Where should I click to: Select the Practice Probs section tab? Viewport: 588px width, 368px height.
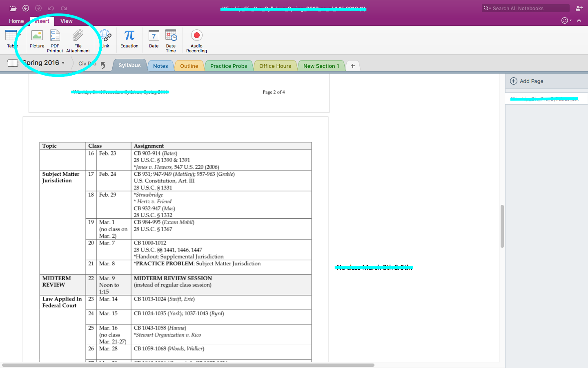(229, 66)
